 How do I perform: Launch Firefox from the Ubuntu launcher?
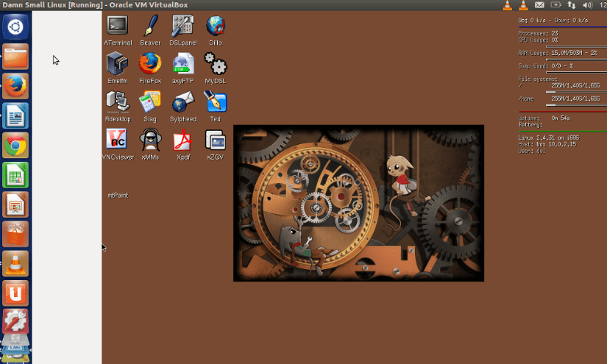(x=15, y=86)
